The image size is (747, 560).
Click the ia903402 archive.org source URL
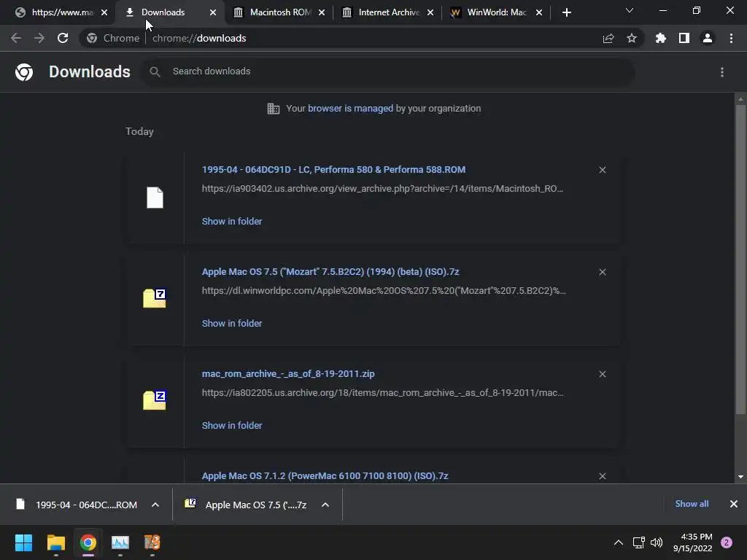pyautogui.click(x=382, y=189)
